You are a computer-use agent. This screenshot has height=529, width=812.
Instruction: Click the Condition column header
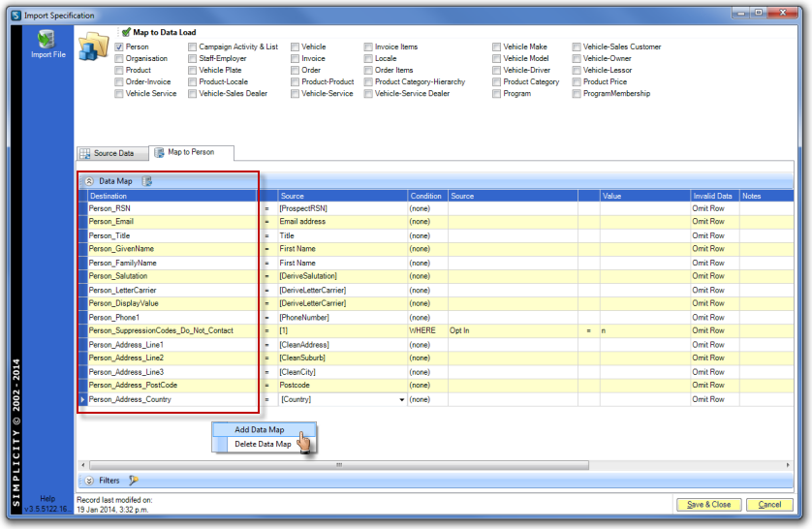tap(427, 196)
